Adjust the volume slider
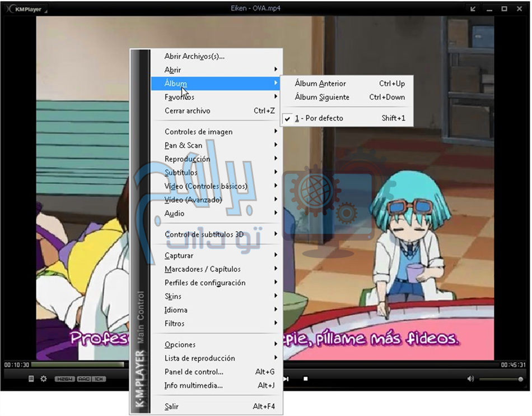This screenshot has height=416, width=532. tap(501, 380)
